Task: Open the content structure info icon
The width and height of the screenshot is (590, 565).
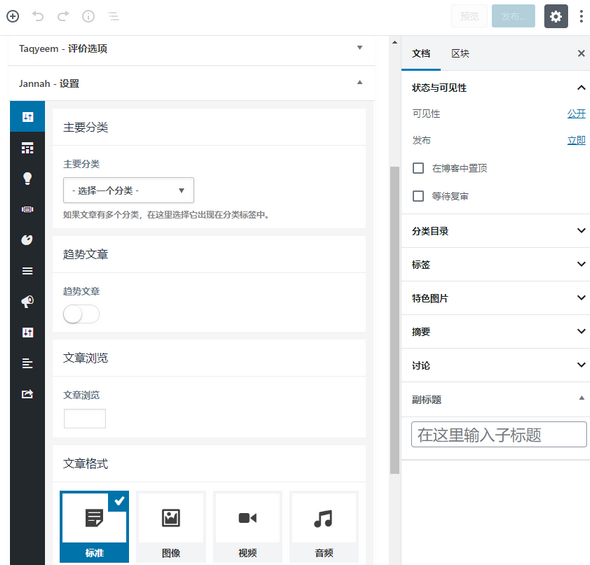Action: pyautogui.click(x=88, y=16)
